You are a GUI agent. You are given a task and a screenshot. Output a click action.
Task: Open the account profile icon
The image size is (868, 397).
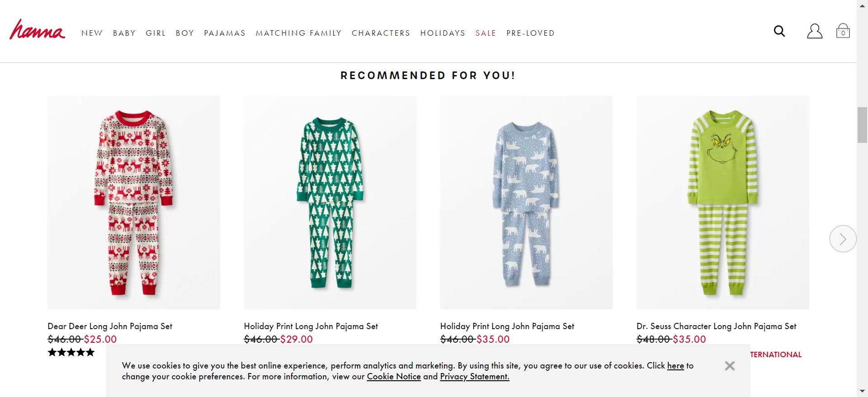pyautogui.click(x=814, y=31)
